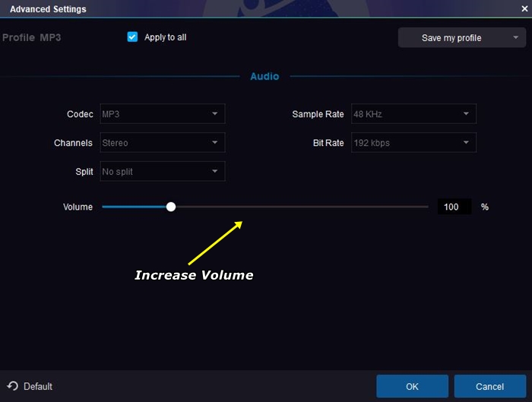Expand the Bit Rate 192 kbps dropdown

click(413, 143)
